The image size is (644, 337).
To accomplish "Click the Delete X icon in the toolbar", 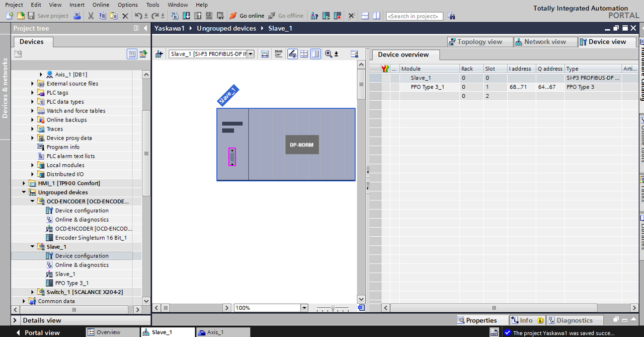I will coord(125,16).
